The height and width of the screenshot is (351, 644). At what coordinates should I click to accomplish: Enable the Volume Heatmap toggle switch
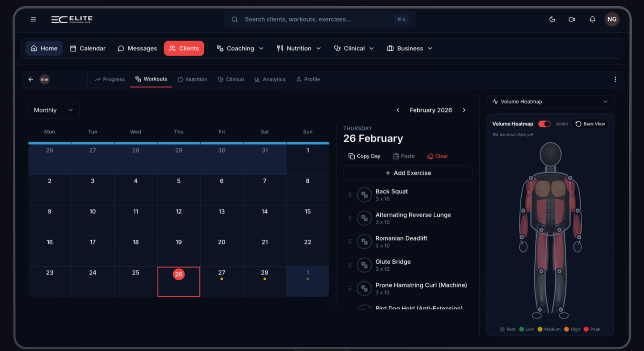point(544,124)
